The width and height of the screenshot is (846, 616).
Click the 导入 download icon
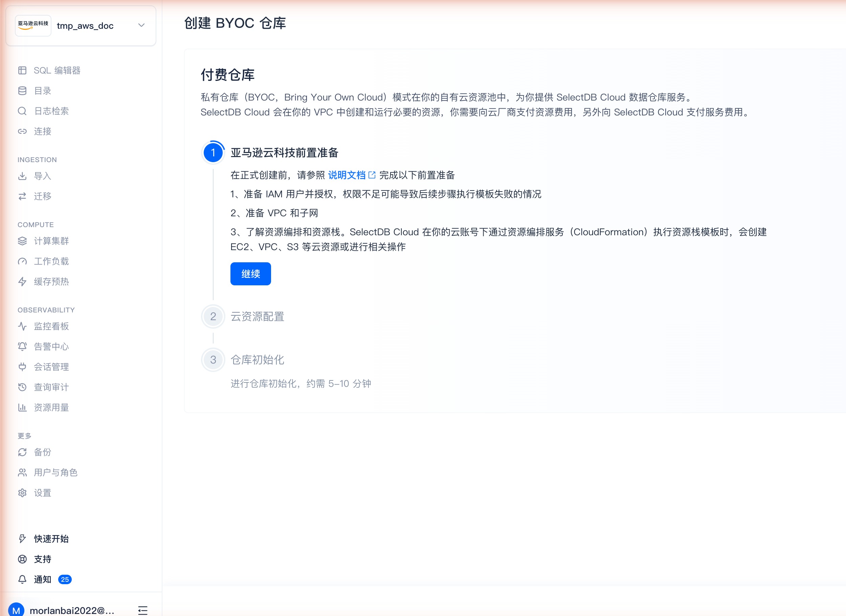22,176
